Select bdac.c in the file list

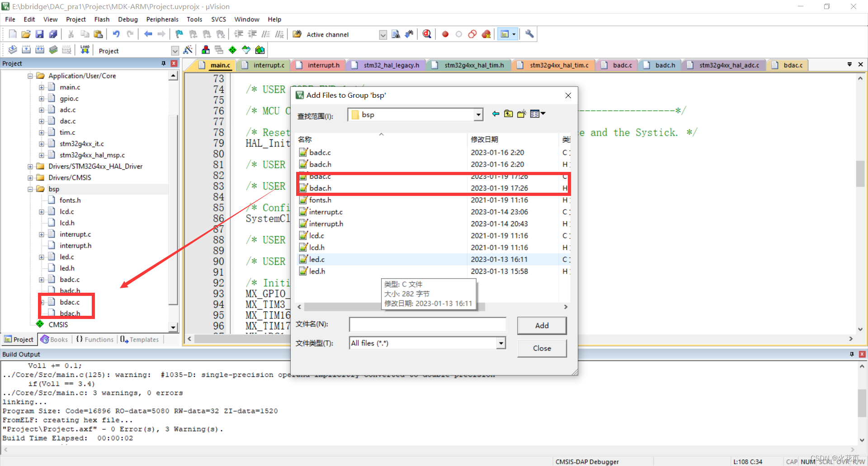pos(319,176)
